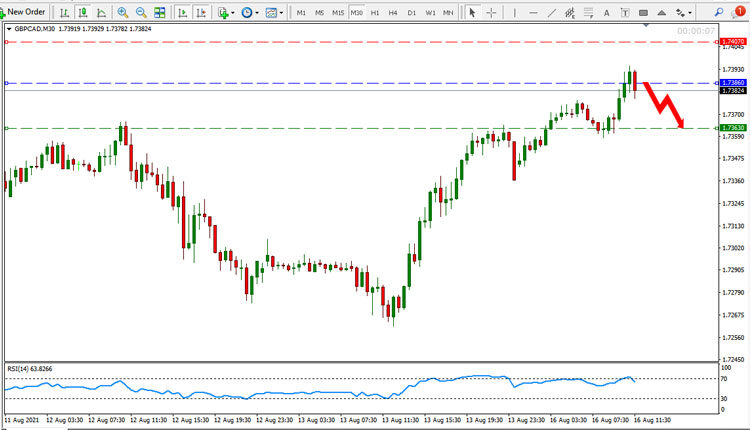This screenshot has width=750, height=430.
Task: Select the Horizontal Line drawing tool
Action: point(533,13)
